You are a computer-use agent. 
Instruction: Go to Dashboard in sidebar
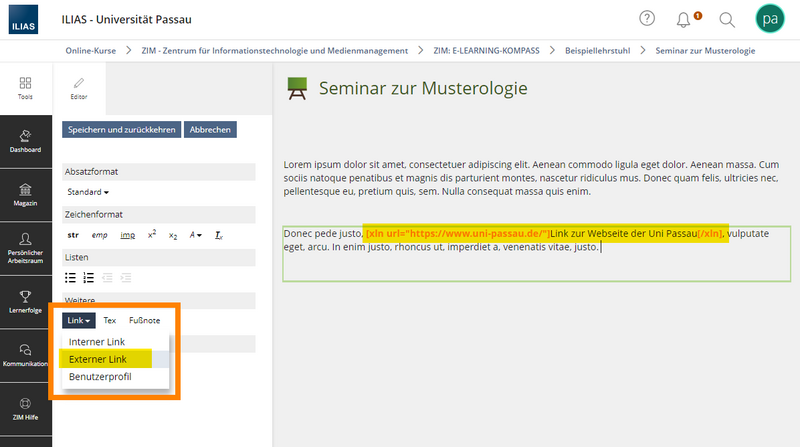[26, 141]
